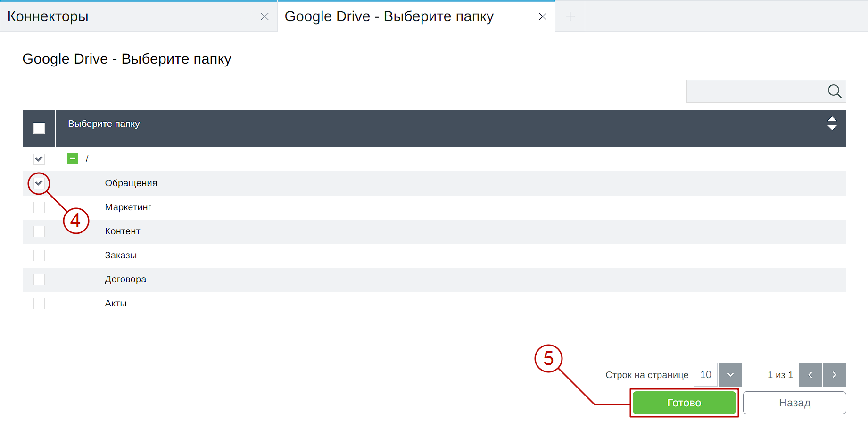
Task: Toggle the select-all checkbox in header
Action: coord(39,128)
